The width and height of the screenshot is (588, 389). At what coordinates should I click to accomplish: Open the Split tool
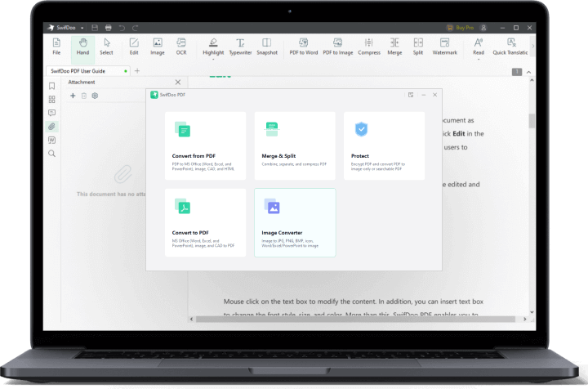point(418,47)
